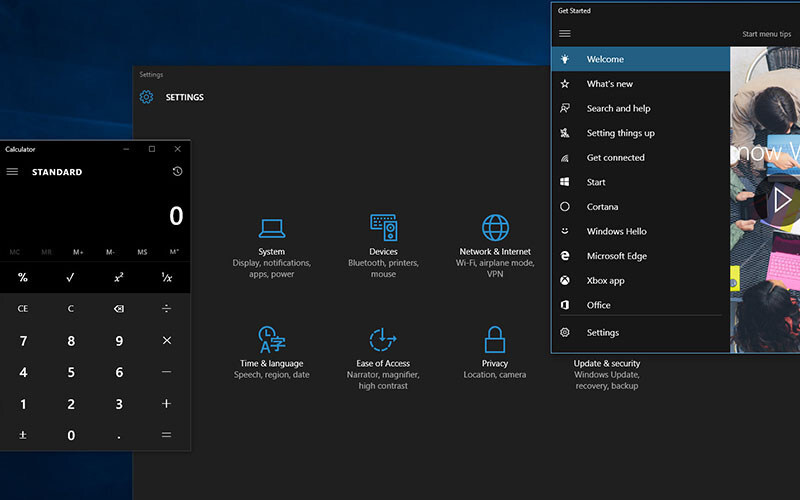Image resolution: width=800 pixels, height=500 pixels.
Task: Click digit 2 in Calculator
Action: [71, 404]
